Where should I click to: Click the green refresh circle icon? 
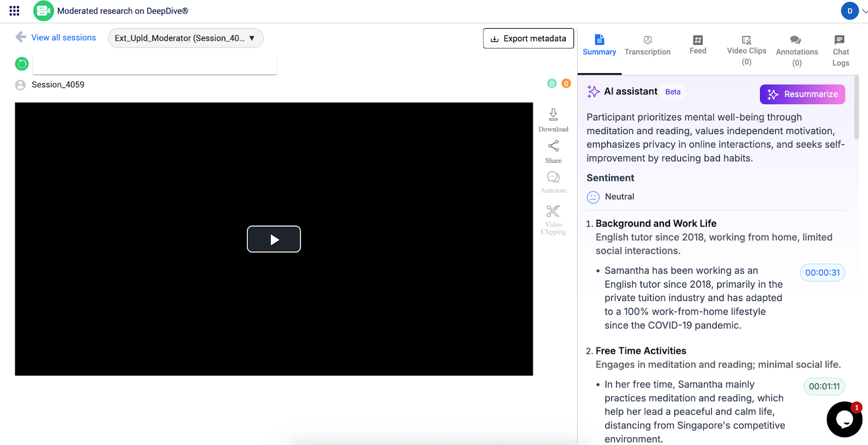coord(22,64)
